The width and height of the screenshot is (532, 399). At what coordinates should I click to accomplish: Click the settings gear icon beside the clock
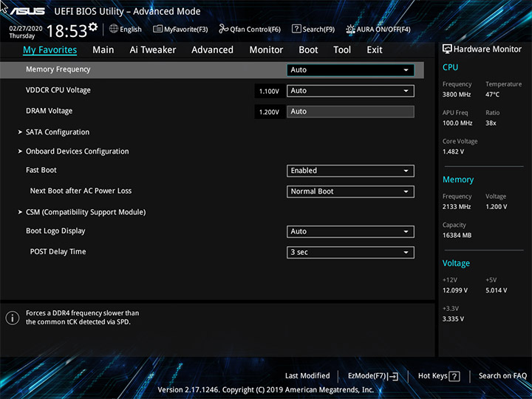92,27
